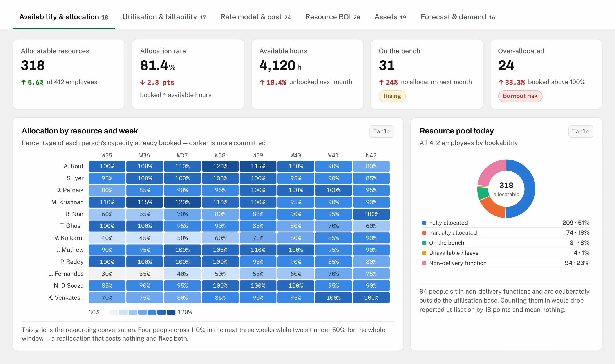The width and height of the screenshot is (615, 364).
Task: Click the green up-arrow beside 5.6%
Action: (x=24, y=82)
